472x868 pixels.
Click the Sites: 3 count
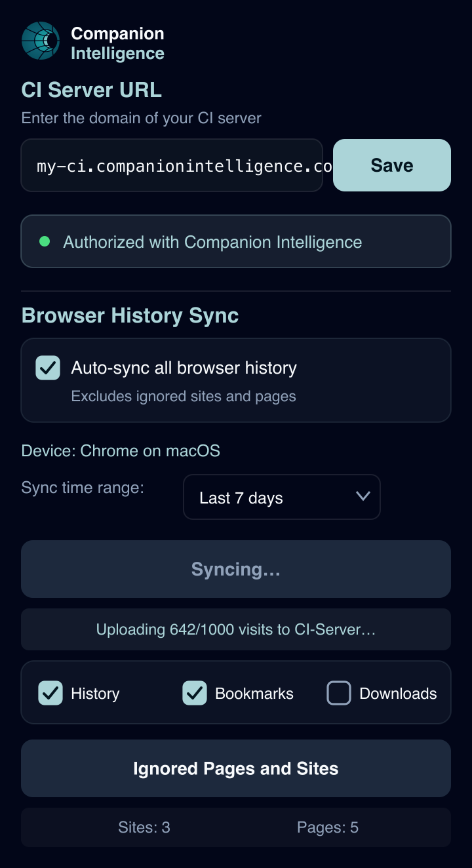(x=144, y=827)
